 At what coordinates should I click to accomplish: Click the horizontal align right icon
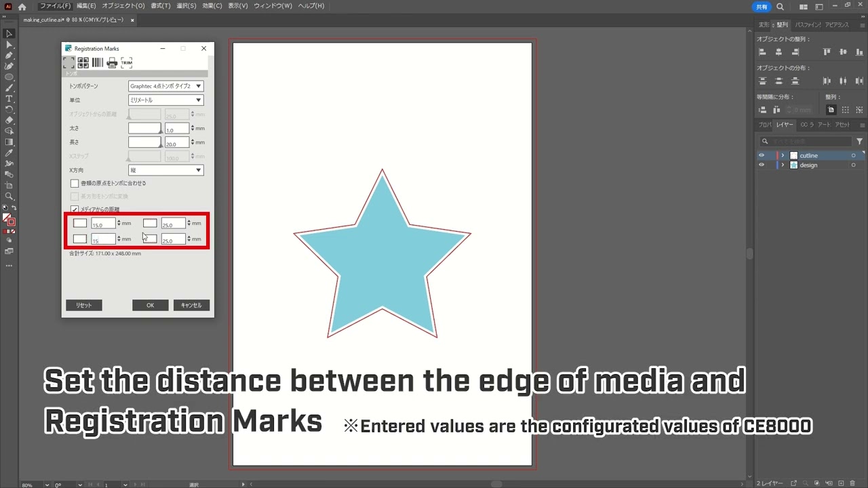point(795,52)
